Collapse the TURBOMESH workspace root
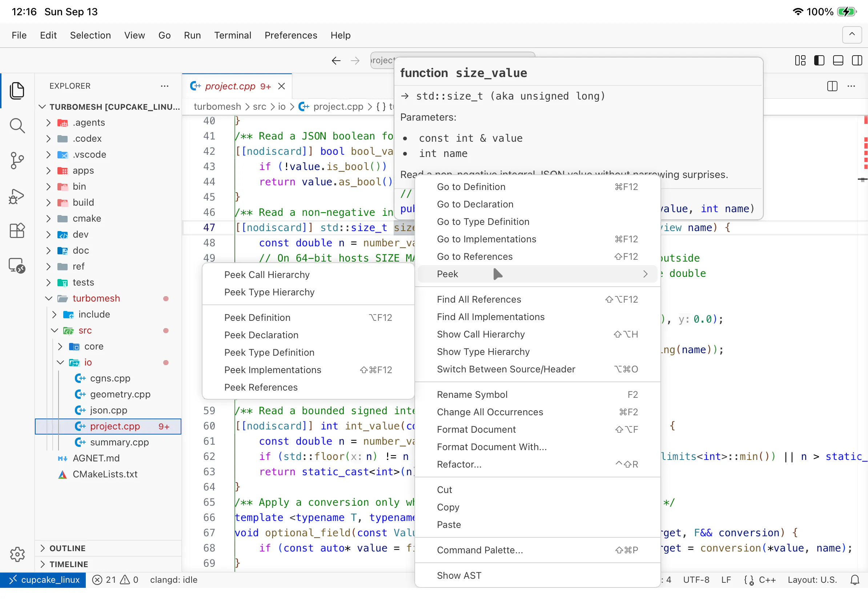Image resolution: width=868 pixels, height=606 pixels. point(108,107)
